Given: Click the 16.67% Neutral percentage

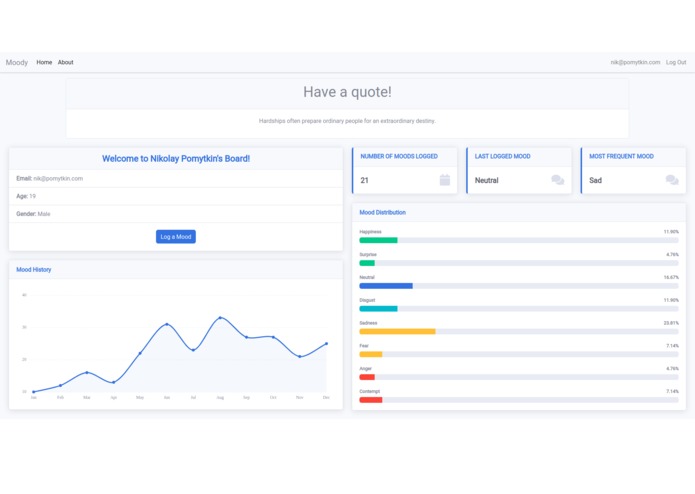Looking at the screenshot, I should [x=671, y=277].
